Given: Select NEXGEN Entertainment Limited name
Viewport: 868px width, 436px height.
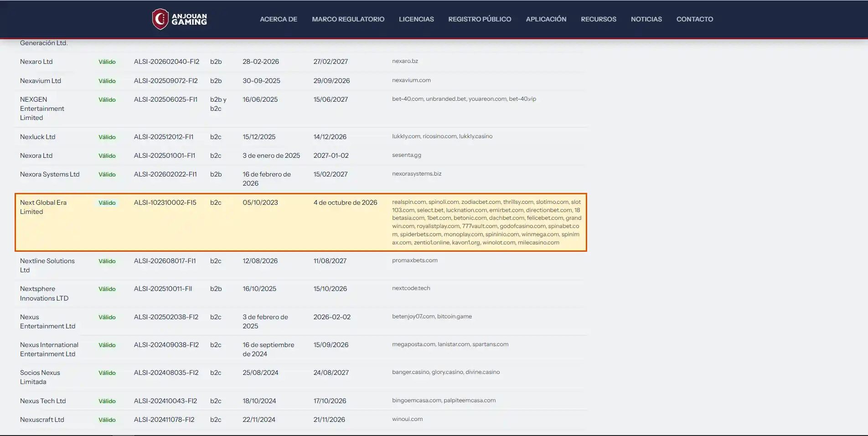Looking at the screenshot, I should tap(42, 109).
